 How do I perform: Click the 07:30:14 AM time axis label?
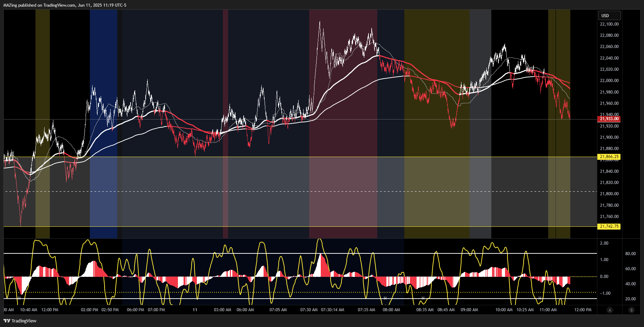coord(332,310)
